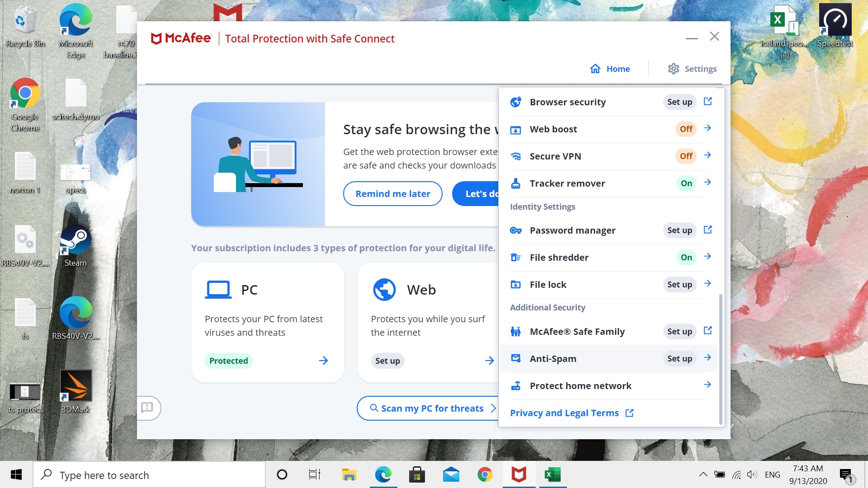
Task: Open the Settings menu
Action: point(692,69)
